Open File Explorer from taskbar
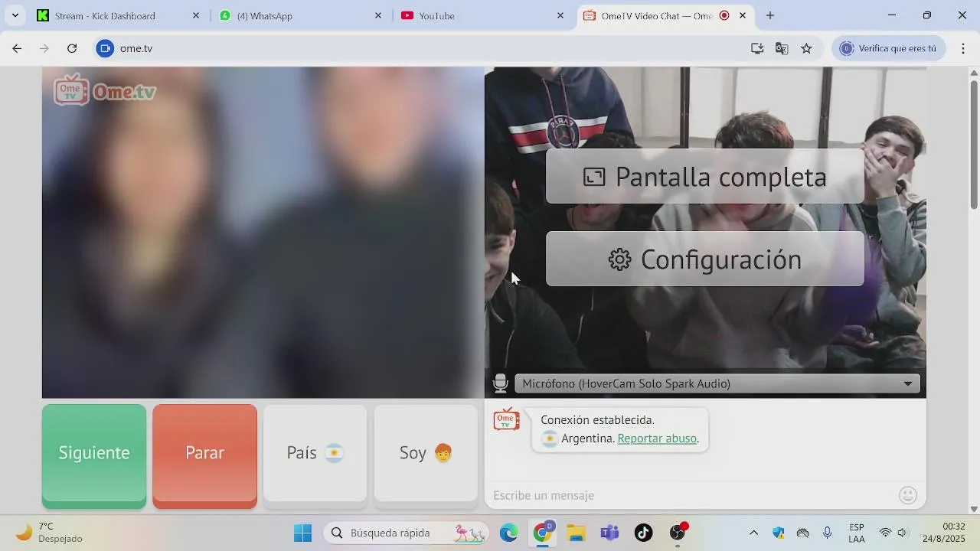 pos(577,533)
